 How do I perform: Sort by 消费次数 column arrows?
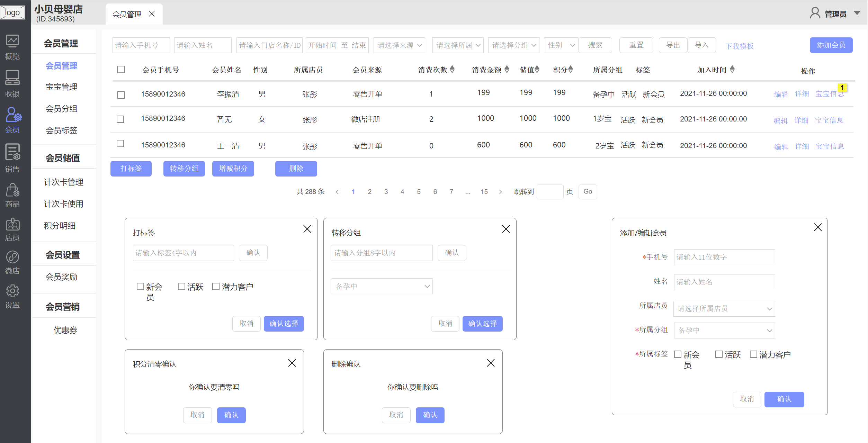tap(452, 69)
